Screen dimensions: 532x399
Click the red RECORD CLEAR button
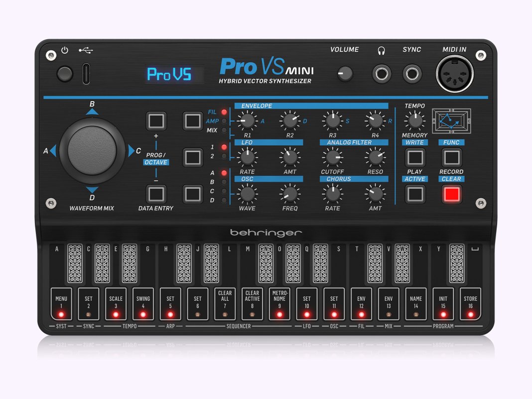[x=452, y=194]
